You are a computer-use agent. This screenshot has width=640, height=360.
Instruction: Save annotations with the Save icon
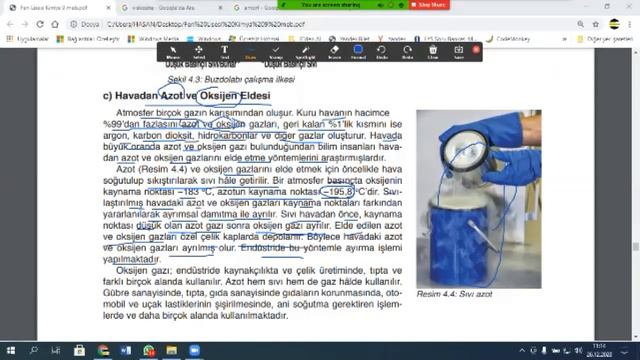click(x=459, y=52)
